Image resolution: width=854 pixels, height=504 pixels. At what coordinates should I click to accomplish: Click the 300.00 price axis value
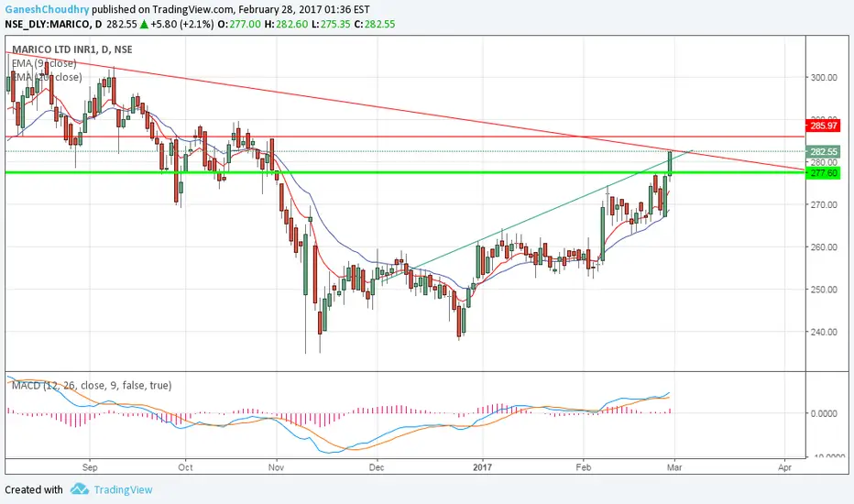(x=824, y=77)
